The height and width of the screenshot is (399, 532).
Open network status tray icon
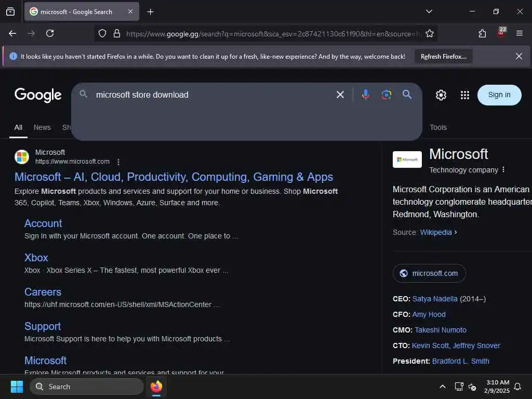point(459,387)
